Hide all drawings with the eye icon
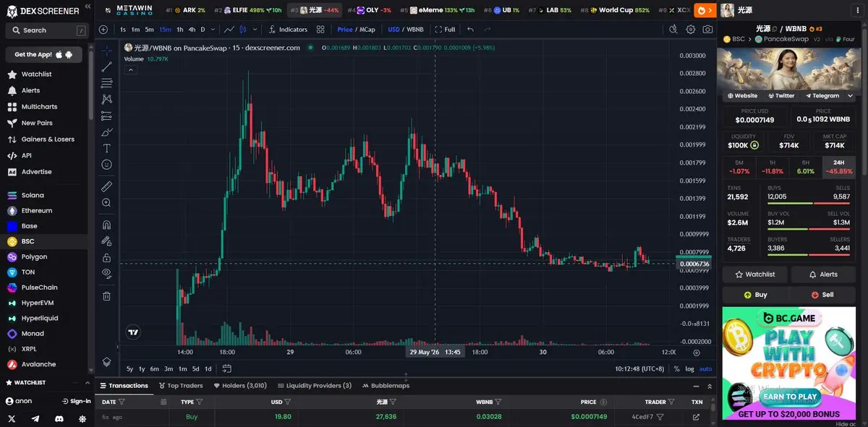This screenshot has height=427, width=868. [106, 273]
